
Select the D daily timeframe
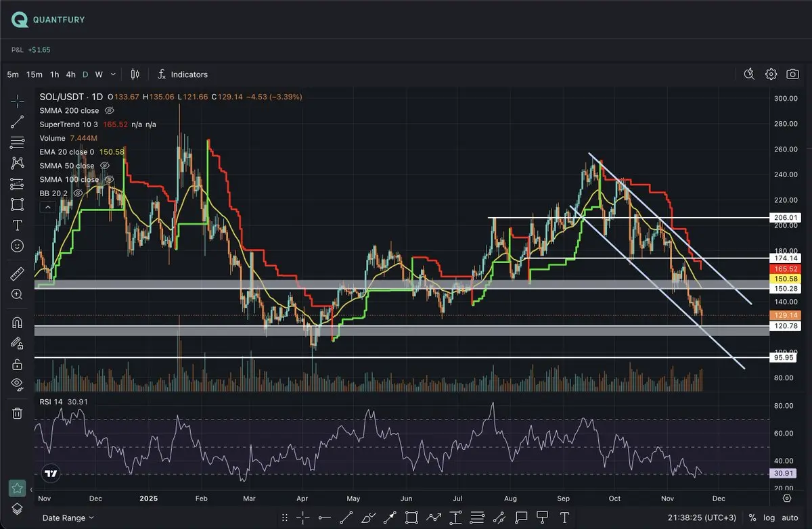pyautogui.click(x=85, y=74)
